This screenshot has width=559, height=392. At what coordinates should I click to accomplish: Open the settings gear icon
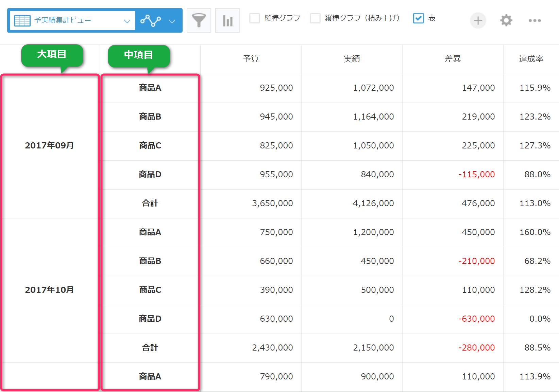click(506, 20)
